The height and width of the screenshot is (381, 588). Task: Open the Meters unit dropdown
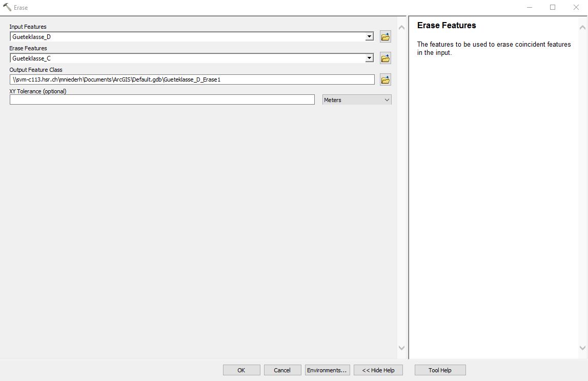(x=357, y=100)
